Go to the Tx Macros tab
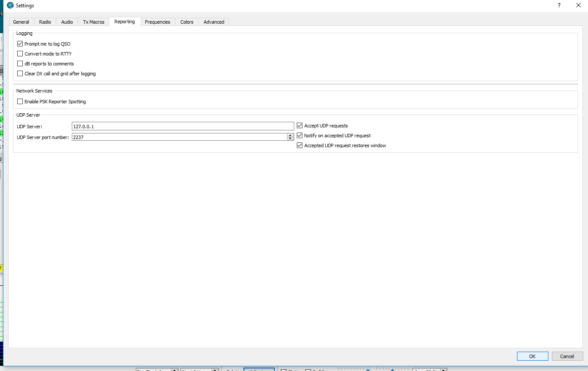The height and width of the screenshot is (371, 588). point(94,22)
